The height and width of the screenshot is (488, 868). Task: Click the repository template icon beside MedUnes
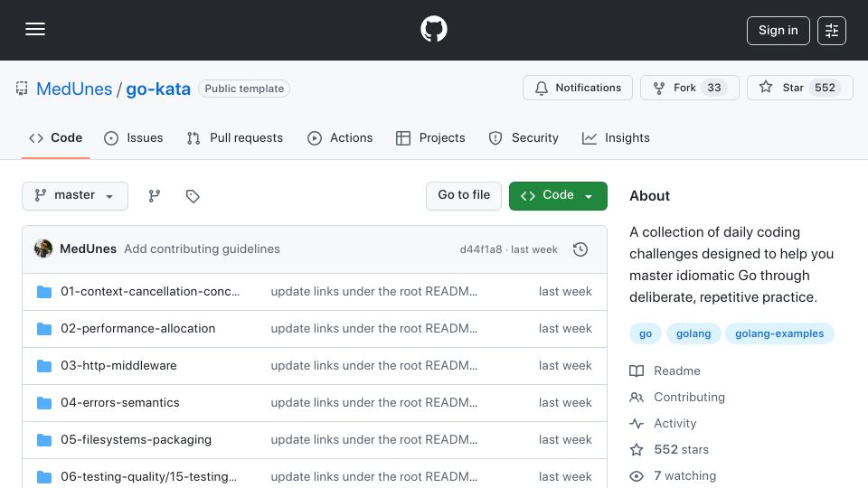coord(22,89)
